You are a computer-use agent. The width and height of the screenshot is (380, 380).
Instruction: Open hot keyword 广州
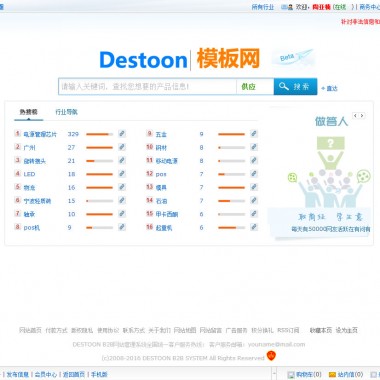point(29,148)
